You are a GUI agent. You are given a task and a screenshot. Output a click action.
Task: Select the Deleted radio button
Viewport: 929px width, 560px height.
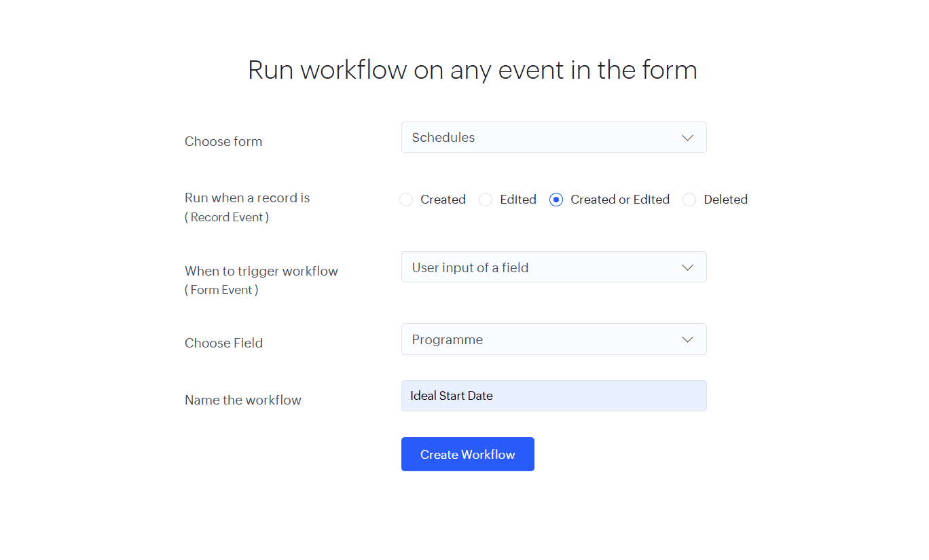pos(689,200)
